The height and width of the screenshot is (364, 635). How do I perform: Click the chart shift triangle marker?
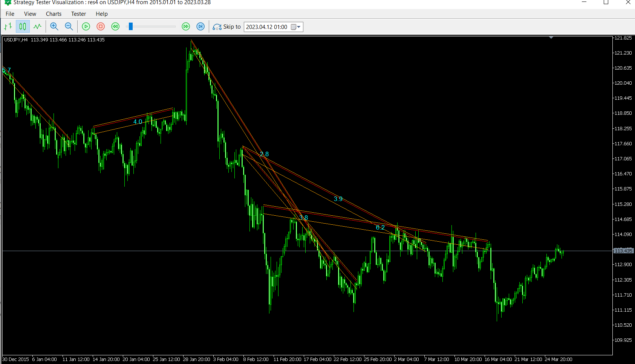click(551, 38)
